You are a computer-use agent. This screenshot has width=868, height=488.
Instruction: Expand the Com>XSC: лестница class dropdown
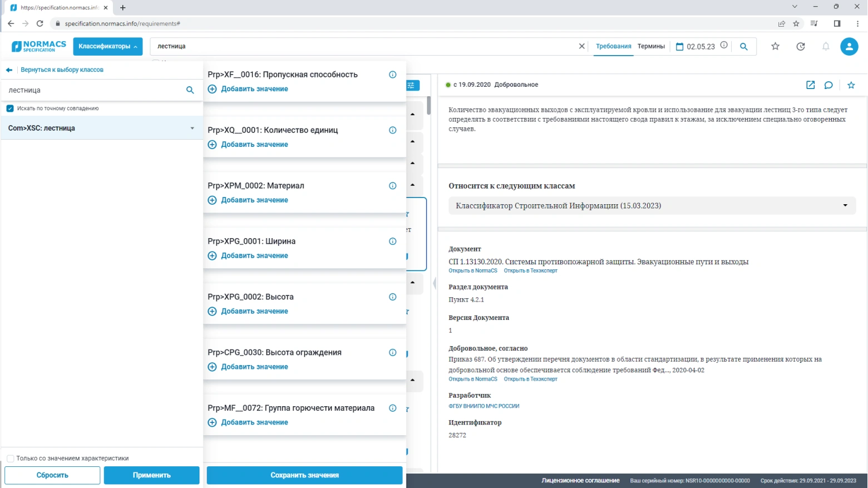(x=192, y=128)
